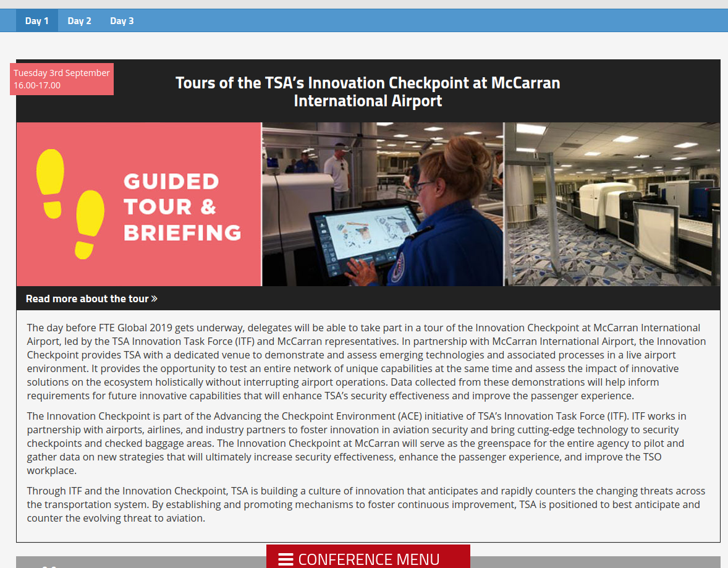Switch to the Day 1 tab

[x=36, y=21]
